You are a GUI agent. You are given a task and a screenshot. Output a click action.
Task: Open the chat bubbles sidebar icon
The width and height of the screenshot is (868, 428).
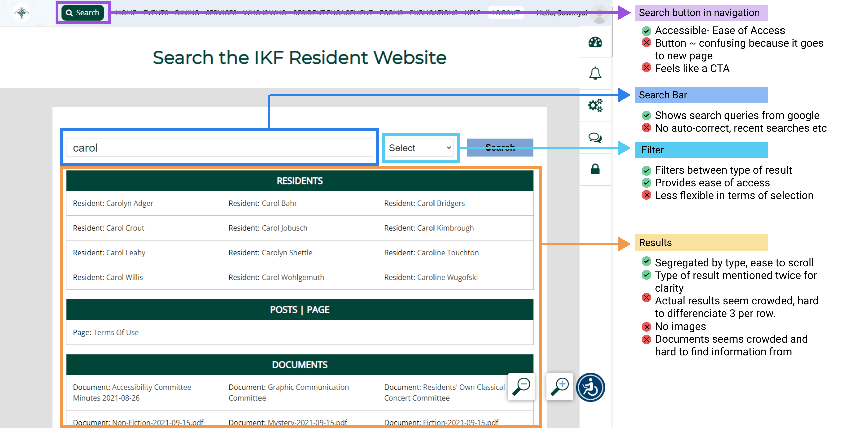tap(595, 138)
